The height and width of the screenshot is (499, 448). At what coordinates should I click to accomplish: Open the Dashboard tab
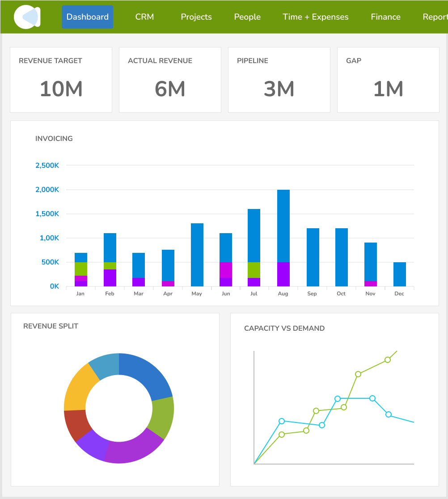point(88,17)
